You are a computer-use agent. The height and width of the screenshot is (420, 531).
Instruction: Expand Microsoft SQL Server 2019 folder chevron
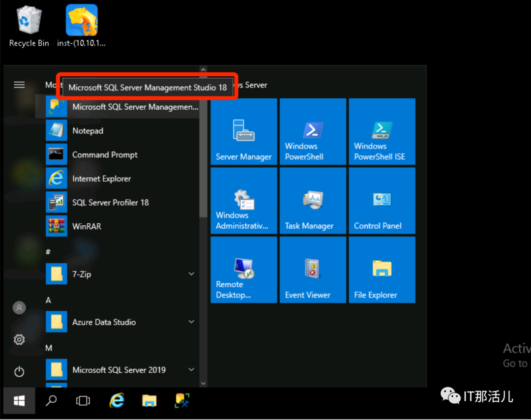pos(191,369)
